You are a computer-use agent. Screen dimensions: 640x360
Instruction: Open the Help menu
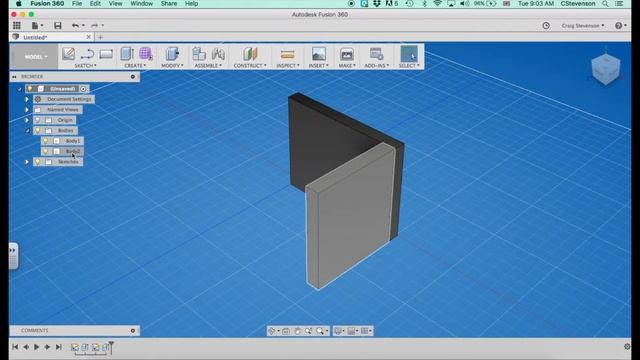(x=191, y=4)
